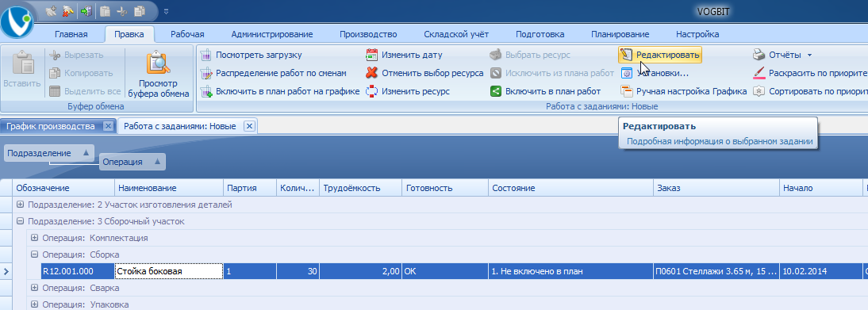Click Ручная настройка Графика command
Screen dimensions: 868x310
coord(684,91)
